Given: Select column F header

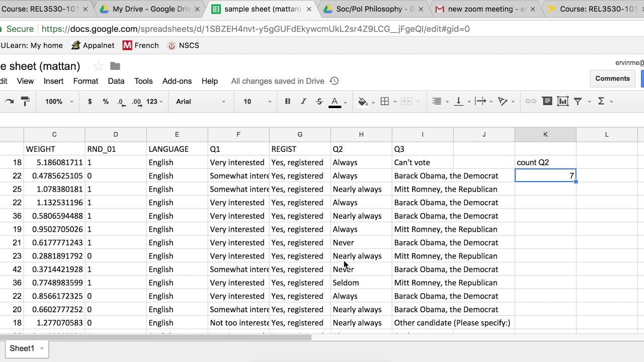Looking at the screenshot, I should [238, 134].
